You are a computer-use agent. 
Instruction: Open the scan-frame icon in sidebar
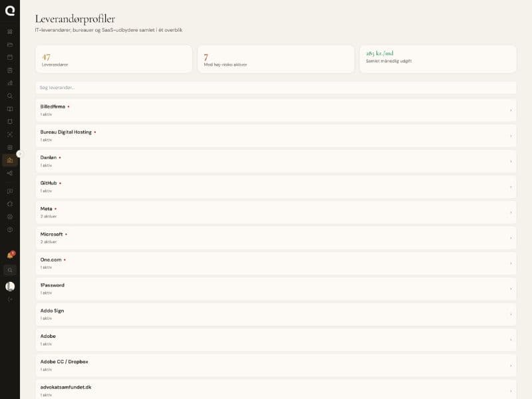10,134
